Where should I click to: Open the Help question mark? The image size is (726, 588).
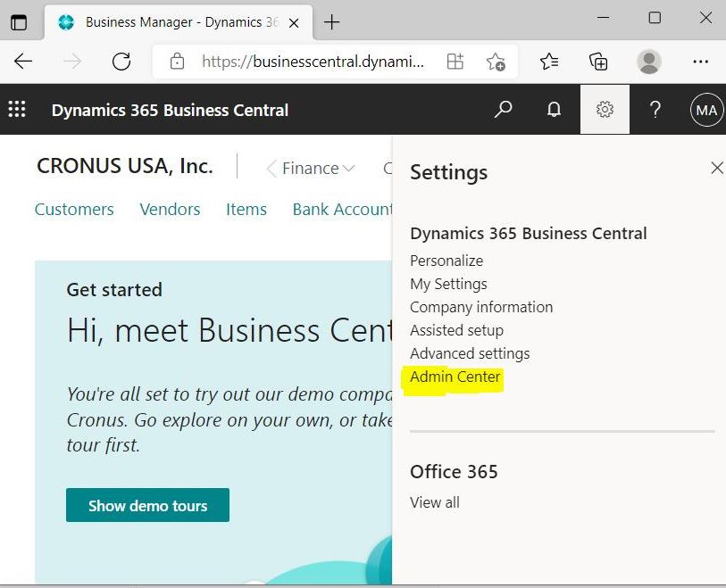point(655,110)
